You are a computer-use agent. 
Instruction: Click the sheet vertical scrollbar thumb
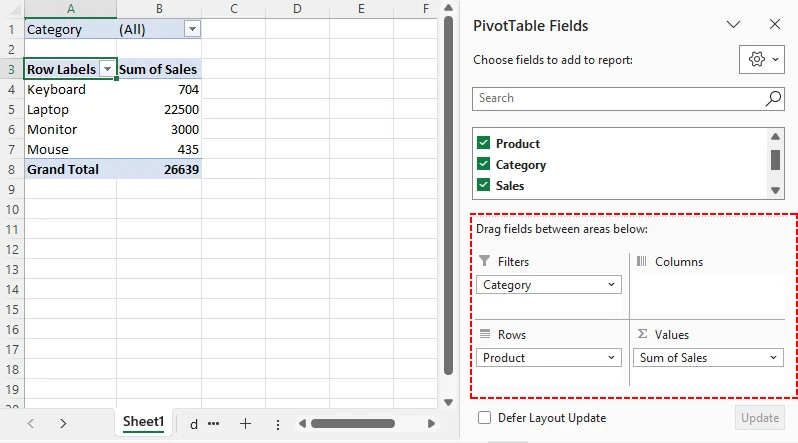(448, 196)
